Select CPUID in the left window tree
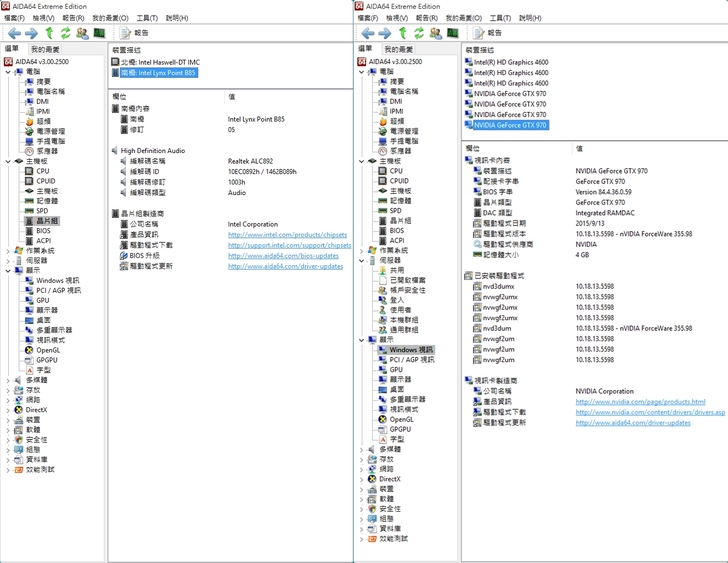This screenshot has width=728, height=563. [x=45, y=181]
